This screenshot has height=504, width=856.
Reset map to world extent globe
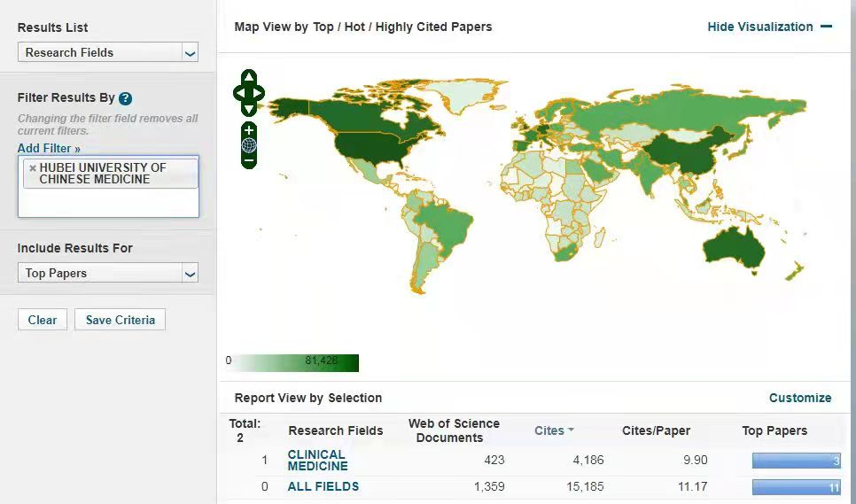pyautogui.click(x=249, y=145)
